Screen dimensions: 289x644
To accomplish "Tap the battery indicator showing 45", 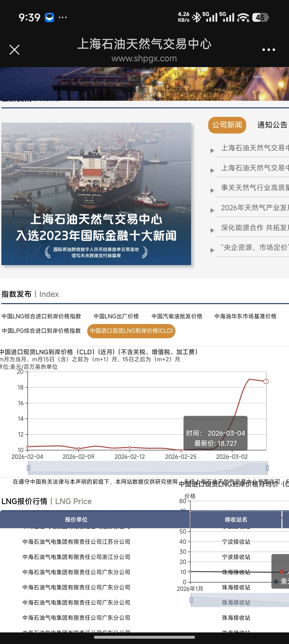I will pos(260,18).
